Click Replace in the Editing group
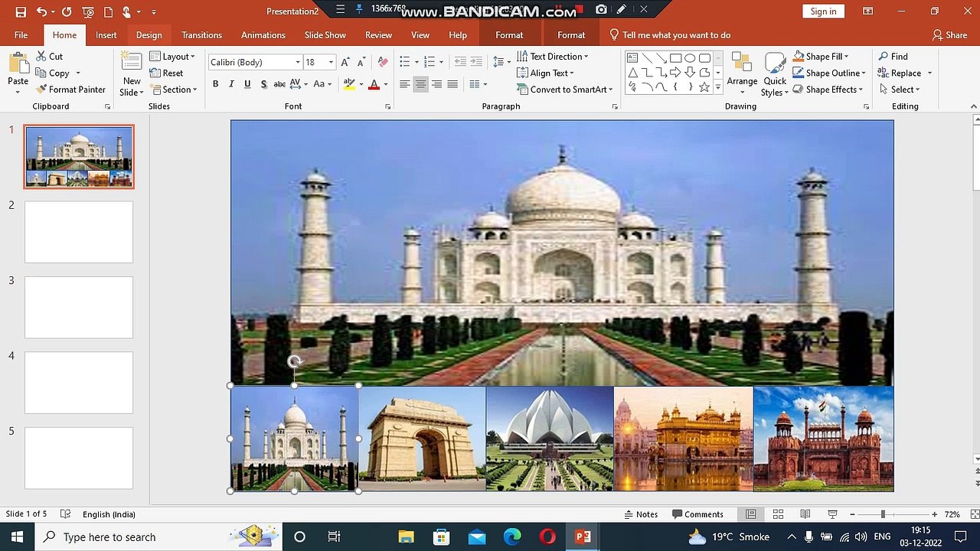Image resolution: width=980 pixels, height=551 pixels. pos(905,73)
